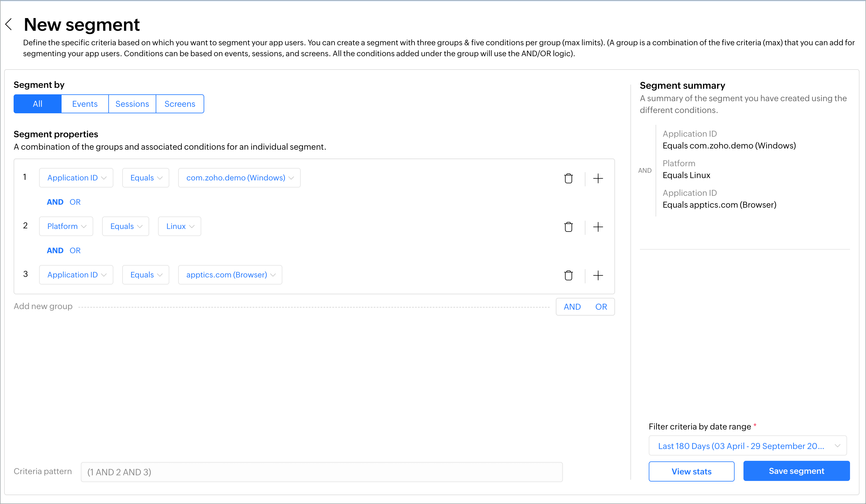Click the Criteria pattern field
Viewport: 866px width, 504px height.
click(x=321, y=472)
